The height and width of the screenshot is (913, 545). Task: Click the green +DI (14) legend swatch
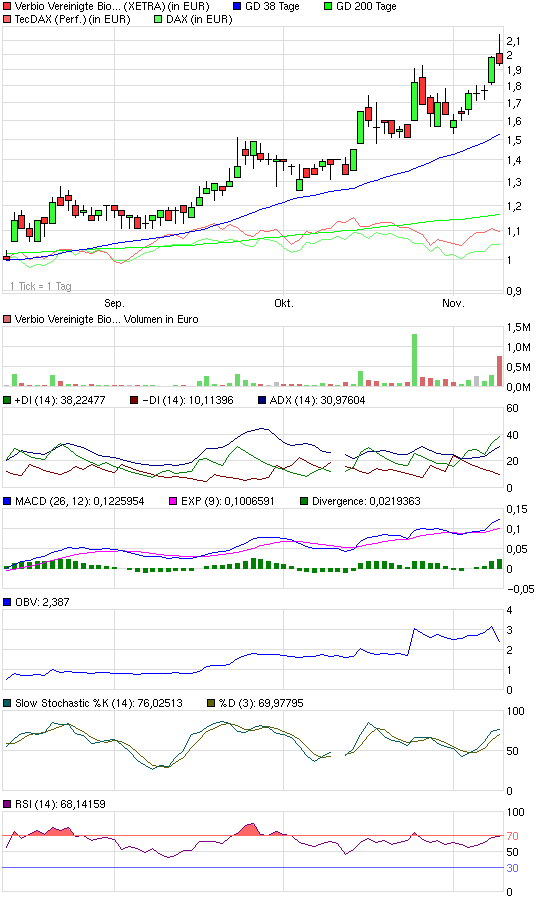[x=7, y=400]
